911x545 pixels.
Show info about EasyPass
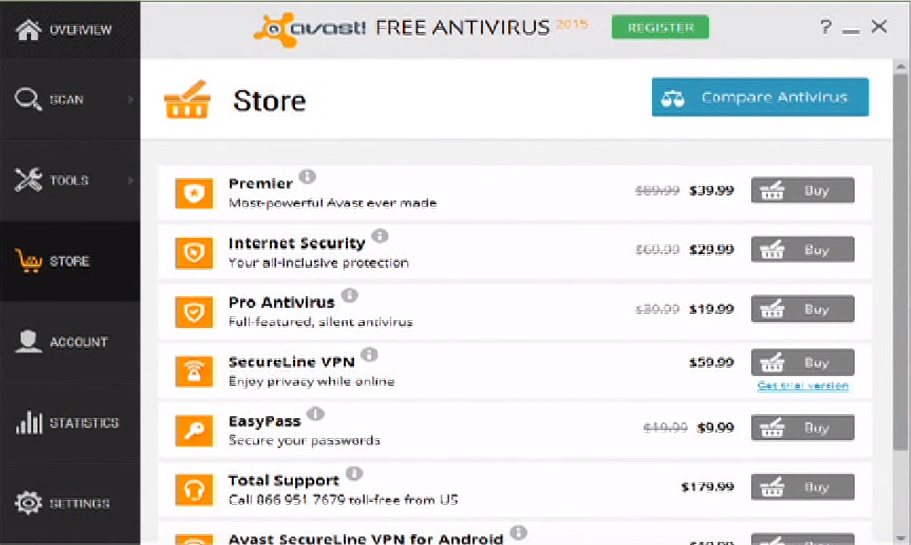(315, 414)
